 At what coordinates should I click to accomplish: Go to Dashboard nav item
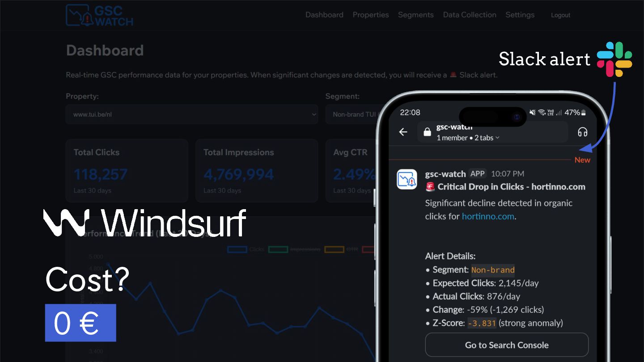(324, 15)
